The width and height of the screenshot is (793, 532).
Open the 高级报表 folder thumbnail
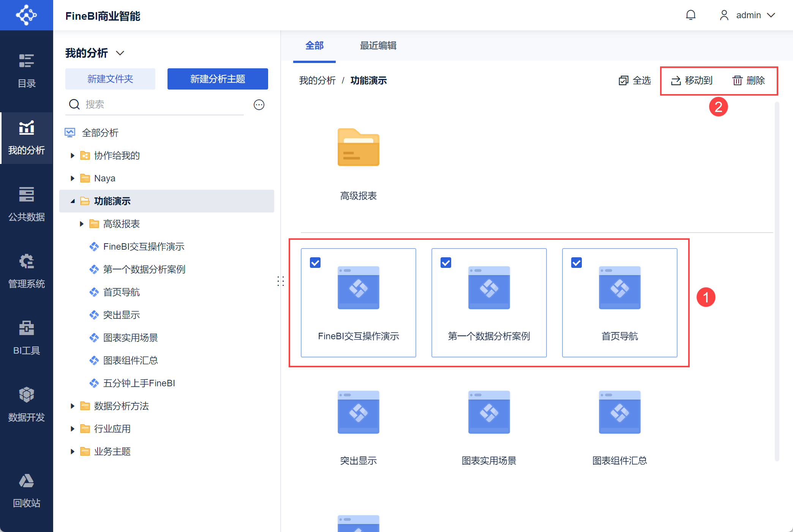(359, 147)
